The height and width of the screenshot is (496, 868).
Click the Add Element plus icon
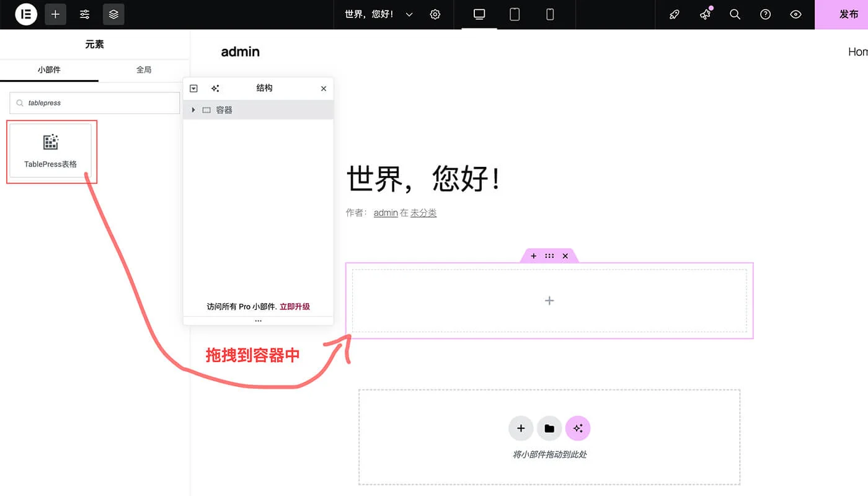(x=55, y=14)
